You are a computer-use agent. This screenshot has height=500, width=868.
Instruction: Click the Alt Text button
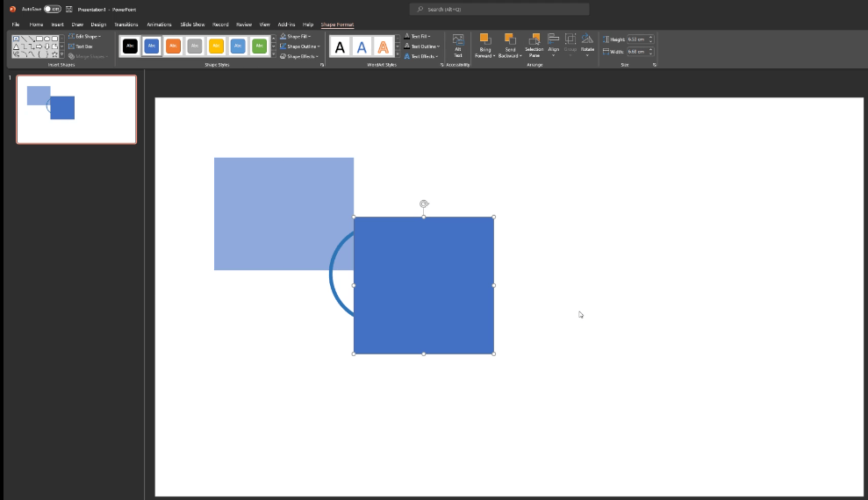pyautogui.click(x=458, y=46)
